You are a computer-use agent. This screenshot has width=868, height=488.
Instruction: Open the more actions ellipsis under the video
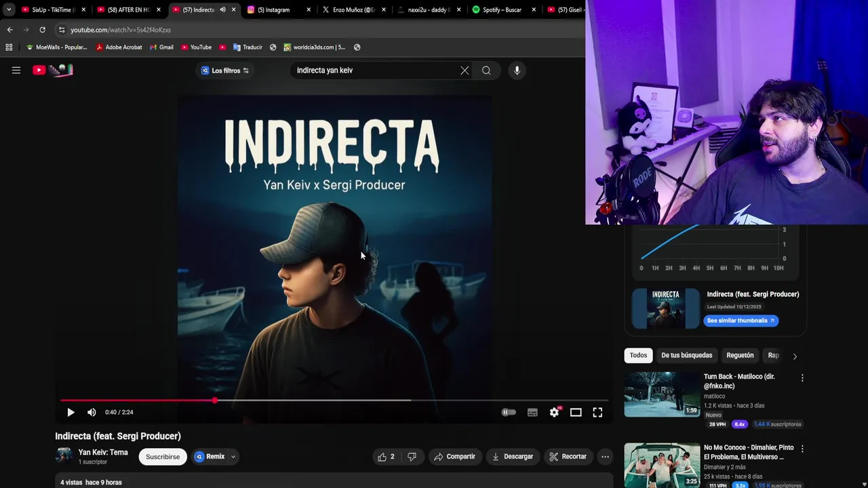605,457
